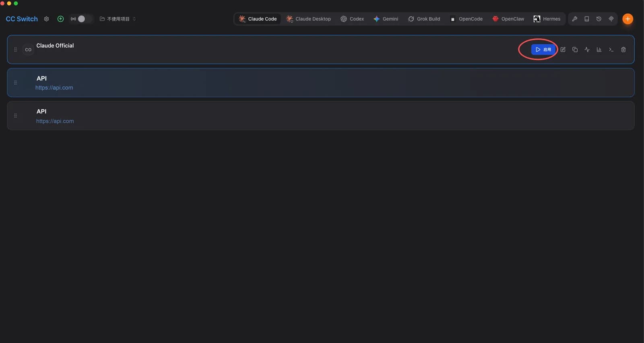
Task: Click the drag handle of the highlighted API card
Action: 15,83
